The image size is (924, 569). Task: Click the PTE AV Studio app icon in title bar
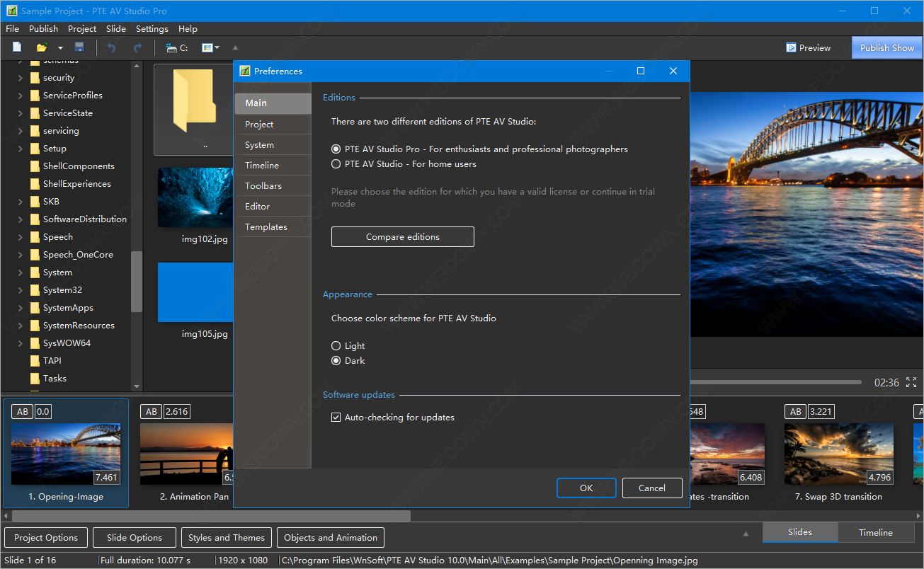(11, 11)
